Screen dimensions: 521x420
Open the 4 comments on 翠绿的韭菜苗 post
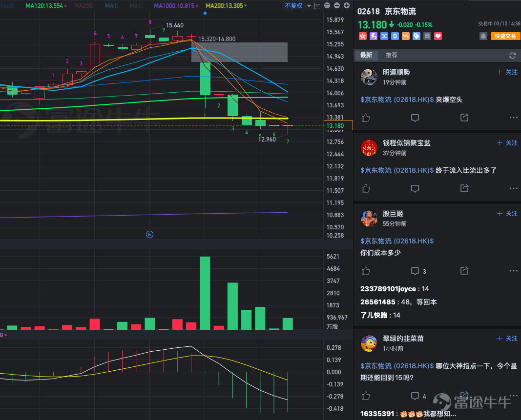tap(418, 396)
